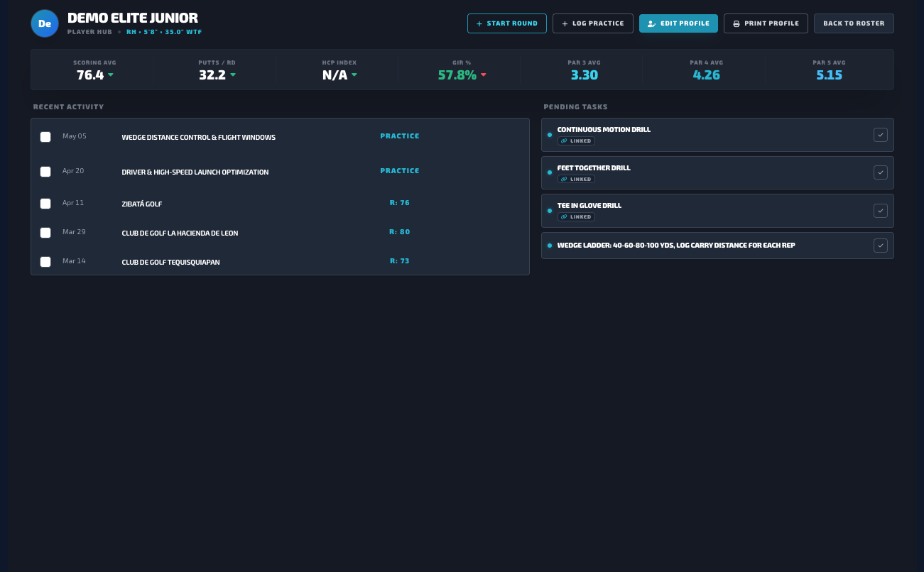Click the Par 3 Avg 3.30 stat
The image size is (924, 572).
(x=585, y=75)
